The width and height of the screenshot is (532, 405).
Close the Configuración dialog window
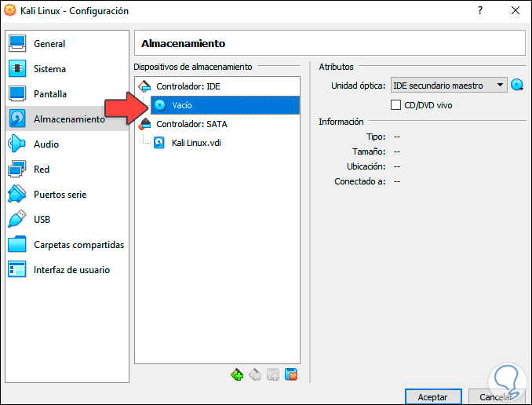click(516, 10)
